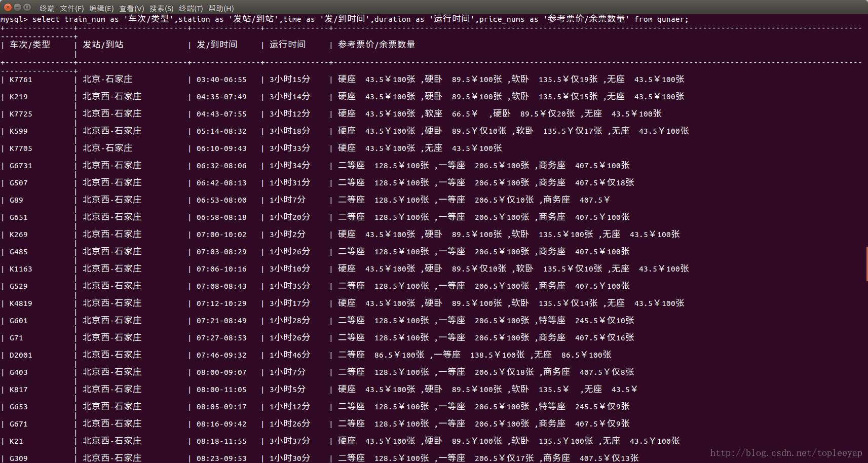Click train number K7725
Image resolution: width=868 pixels, height=463 pixels.
coord(21,114)
